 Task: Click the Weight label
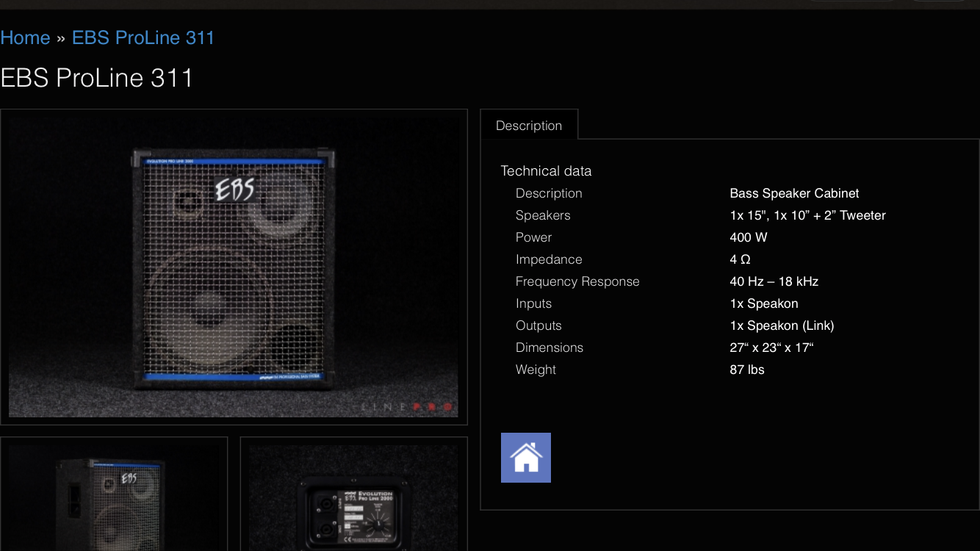coord(536,370)
